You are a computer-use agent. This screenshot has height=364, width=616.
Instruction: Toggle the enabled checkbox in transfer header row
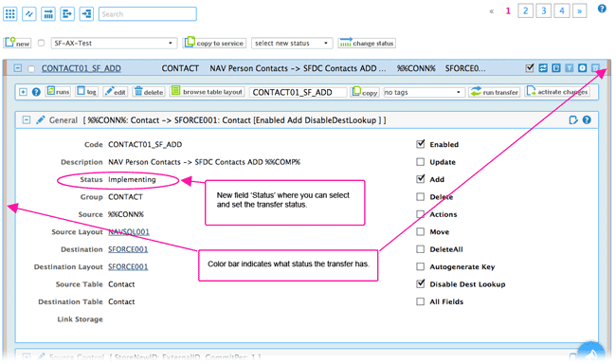coord(530,68)
